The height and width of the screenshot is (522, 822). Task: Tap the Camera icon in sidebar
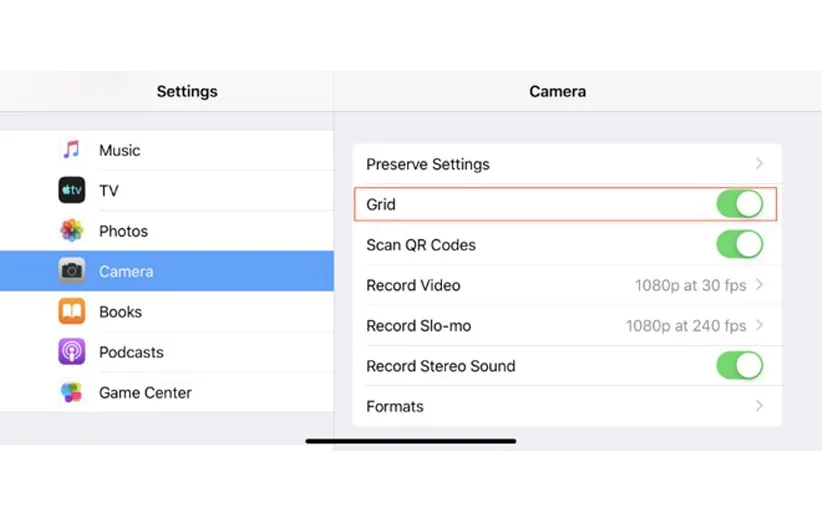pos(71,271)
